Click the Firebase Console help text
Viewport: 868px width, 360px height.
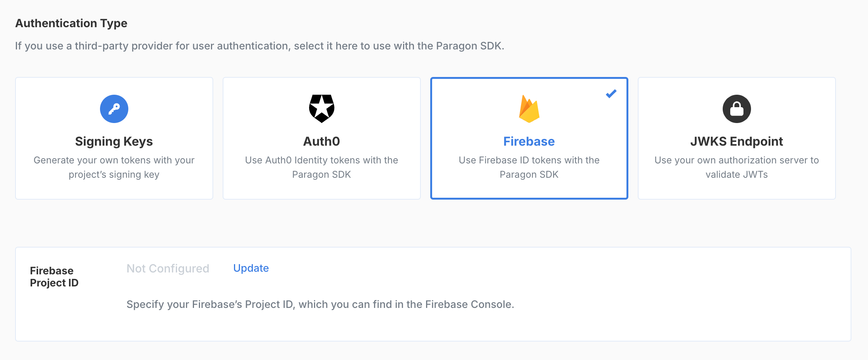pos(320,305)
